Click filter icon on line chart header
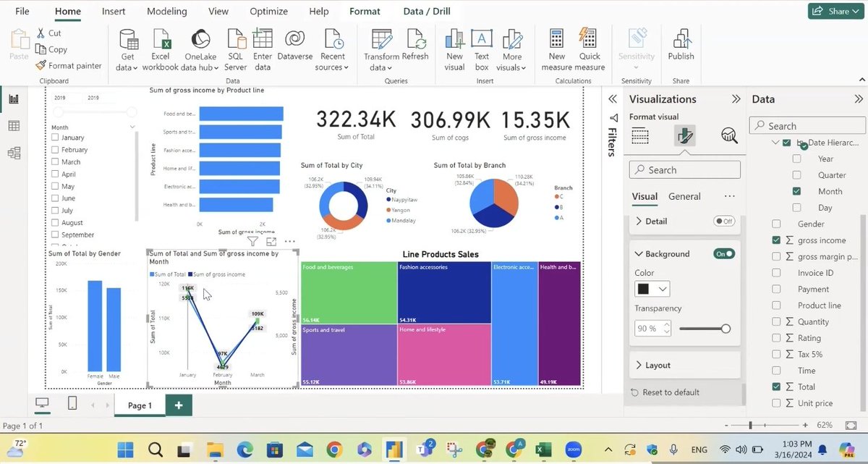The width and height of the screenshot is (868, 464). (x=252, y=242)
